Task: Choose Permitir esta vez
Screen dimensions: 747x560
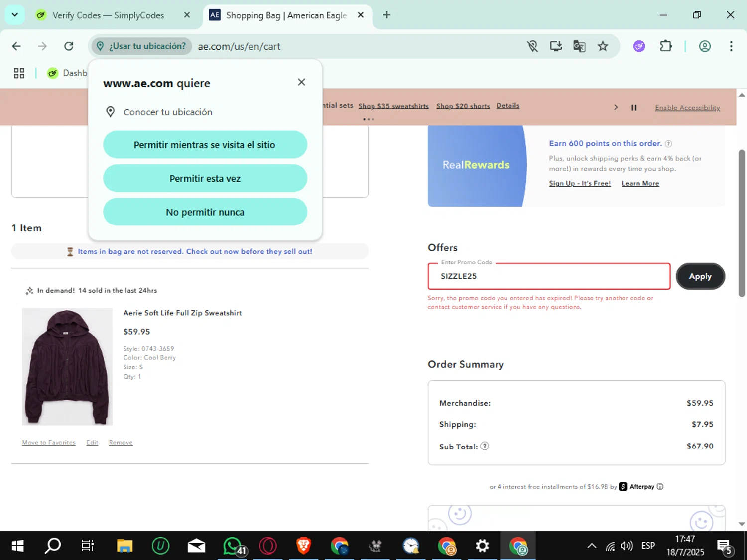Action: 205,178
